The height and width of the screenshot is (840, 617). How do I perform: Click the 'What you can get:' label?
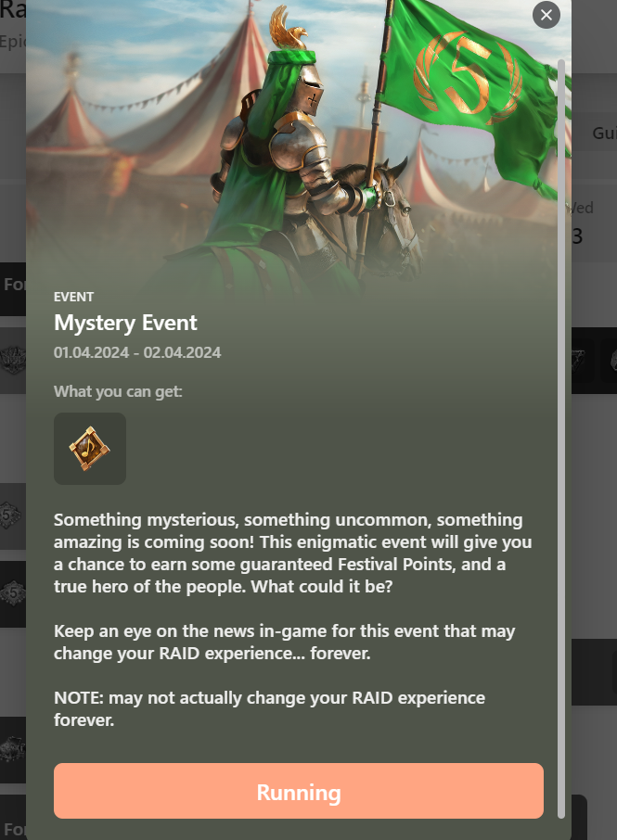click(118, 391)
